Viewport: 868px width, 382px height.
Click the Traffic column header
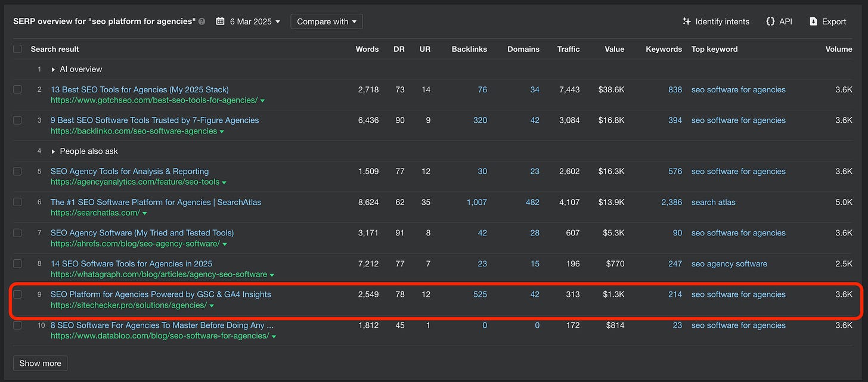[x=569, y=49]
